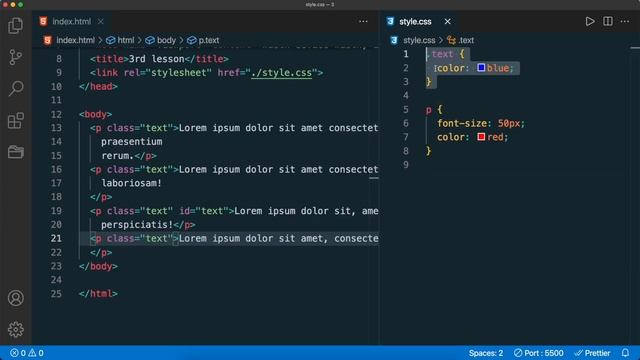The height and width of the screenshot is (360, 640).
Task: Click the opening <body> tag
Action: click(96, 114)
